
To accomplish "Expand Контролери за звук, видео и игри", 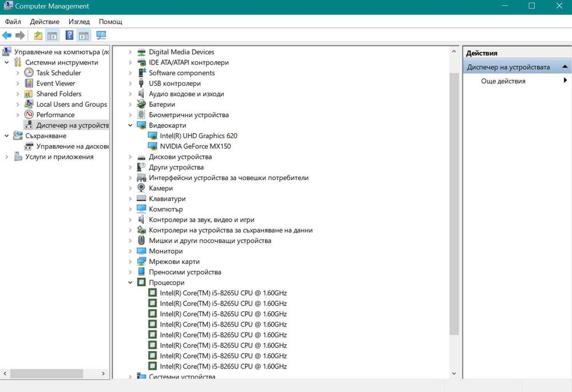I will point(130,219).
